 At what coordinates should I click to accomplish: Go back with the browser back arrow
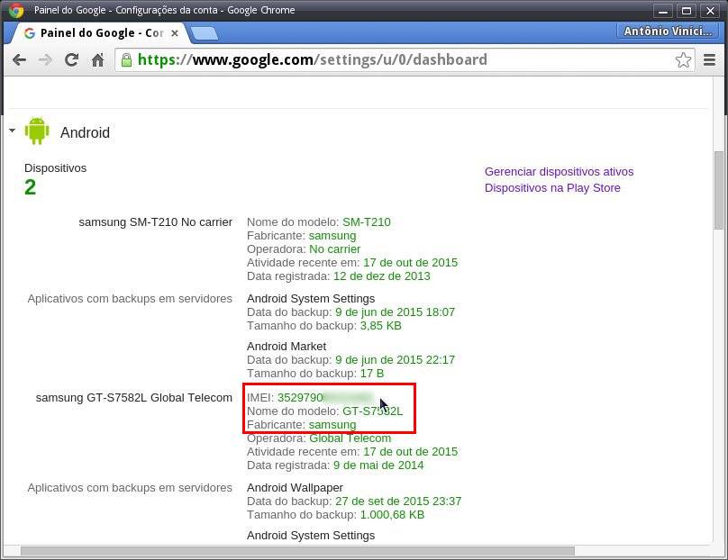19,59
